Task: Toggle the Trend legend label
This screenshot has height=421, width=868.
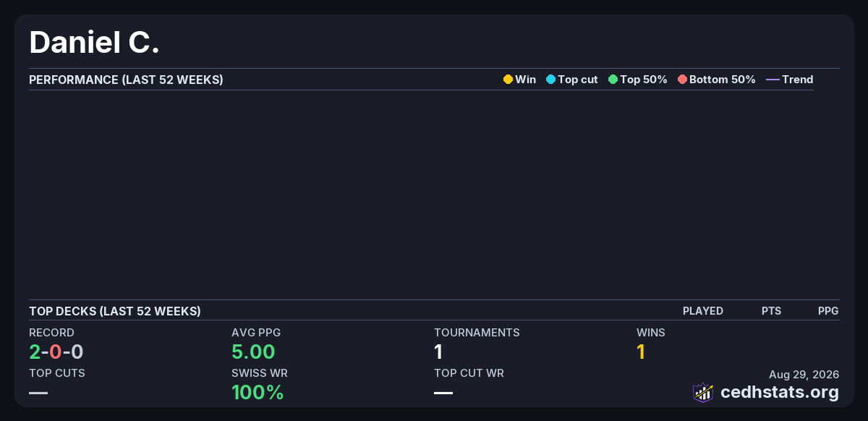Action: coord(798,80)
